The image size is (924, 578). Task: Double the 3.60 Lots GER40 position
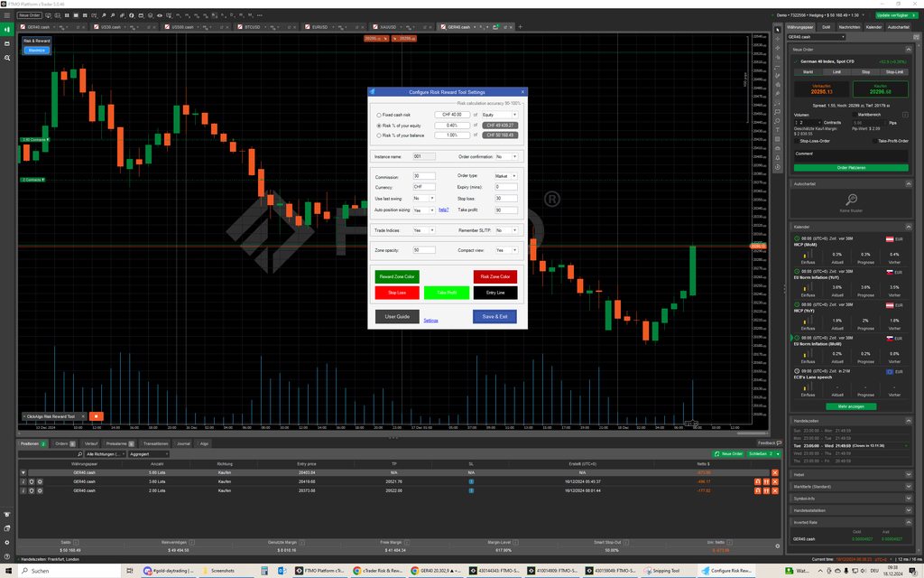(766, 482)
